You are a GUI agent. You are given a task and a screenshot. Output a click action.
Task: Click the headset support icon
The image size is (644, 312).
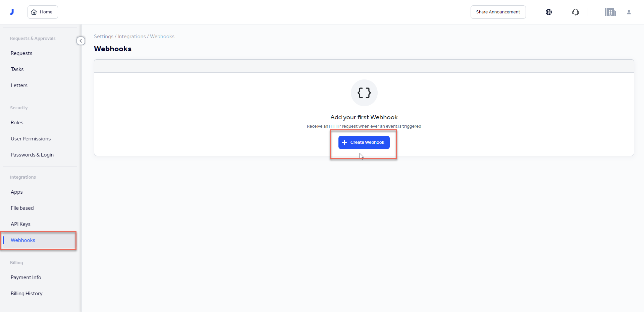point(575,12)
